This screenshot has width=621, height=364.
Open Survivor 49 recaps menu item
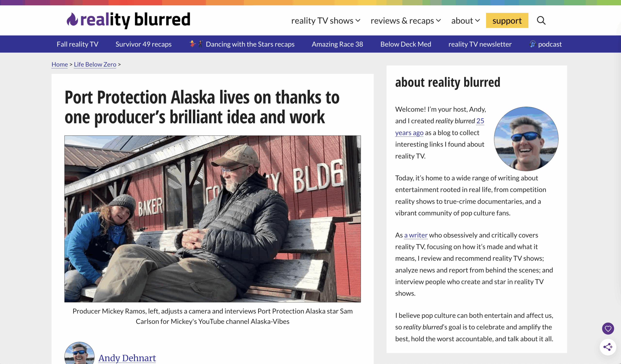tap(143, 44)
